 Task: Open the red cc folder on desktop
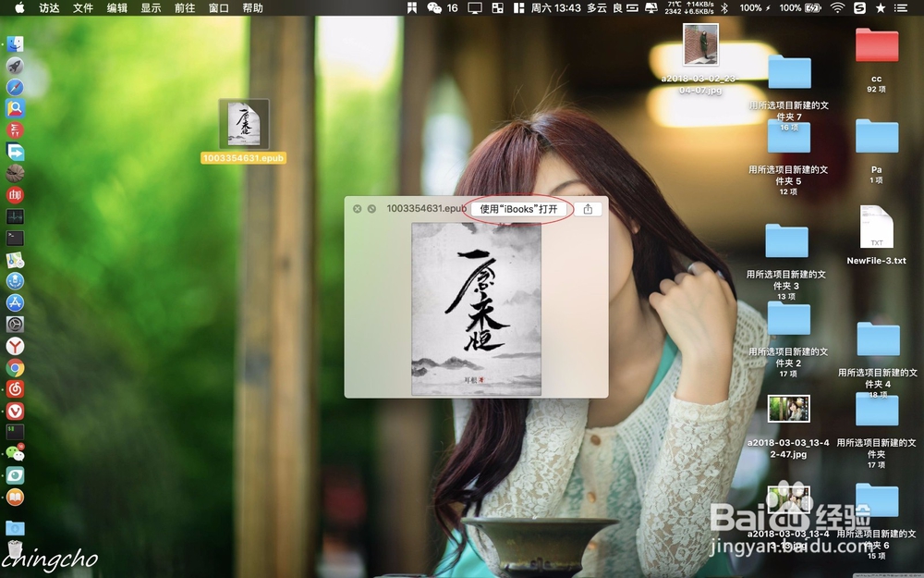876,44
